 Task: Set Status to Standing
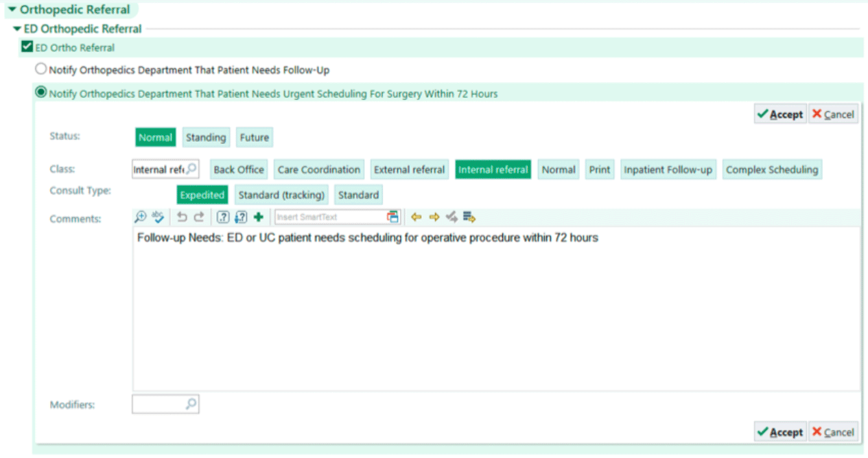(206, 137)
